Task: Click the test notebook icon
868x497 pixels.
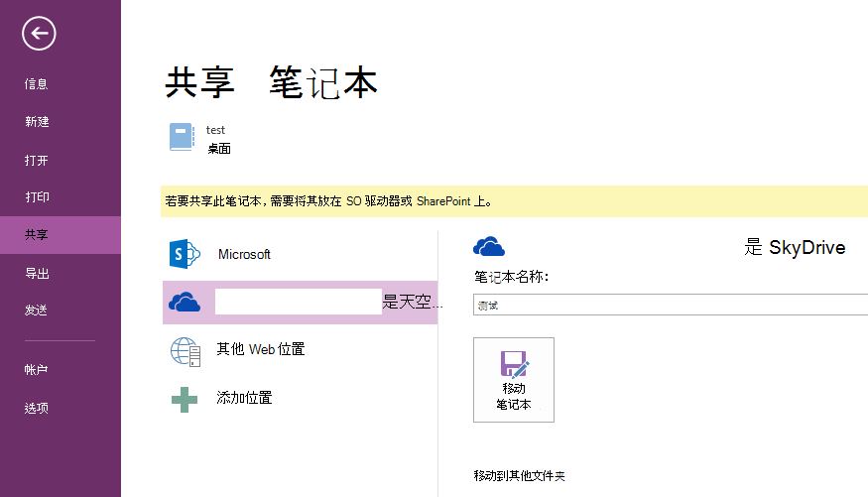Action: [182, 137]
